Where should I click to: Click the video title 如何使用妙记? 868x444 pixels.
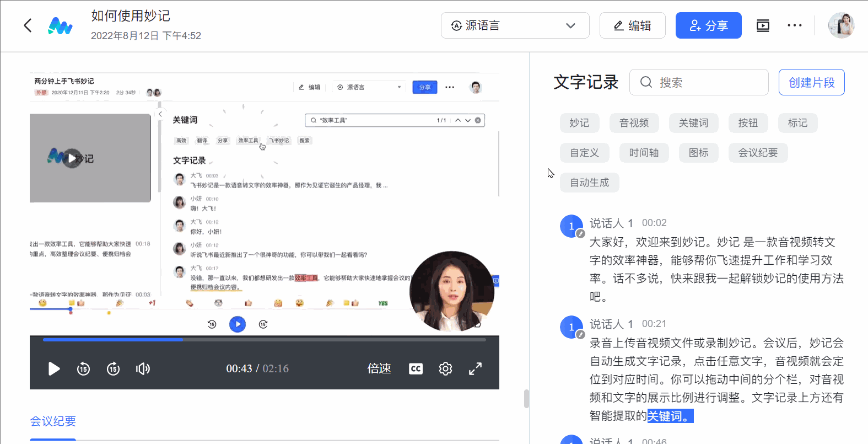[131, 16]
